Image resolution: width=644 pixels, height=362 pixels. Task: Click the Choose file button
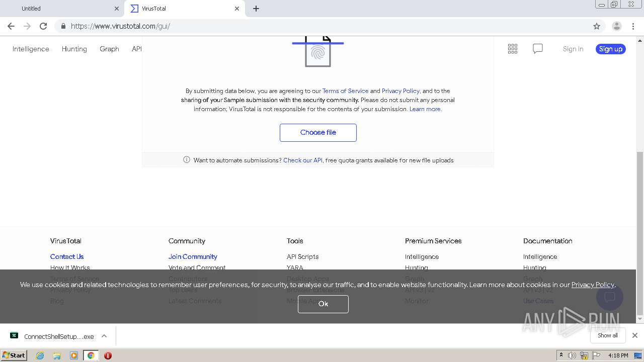(x=318, y=133)
